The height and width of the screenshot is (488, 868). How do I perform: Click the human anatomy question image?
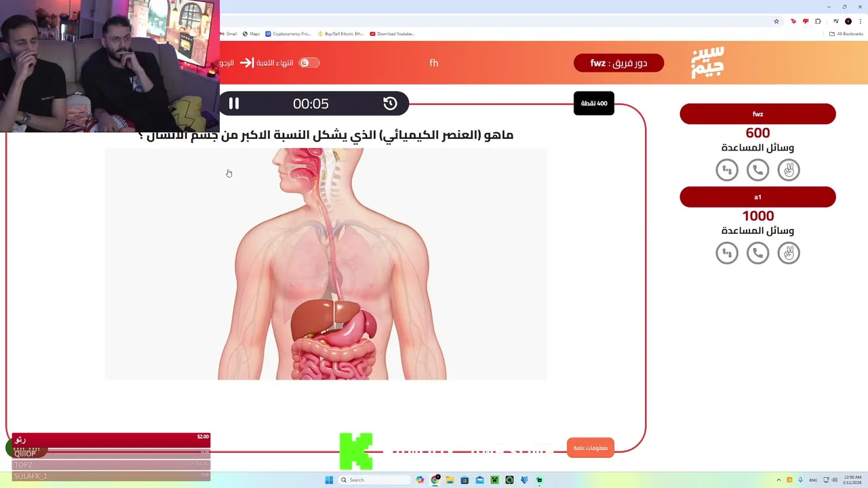click(325, 264)
